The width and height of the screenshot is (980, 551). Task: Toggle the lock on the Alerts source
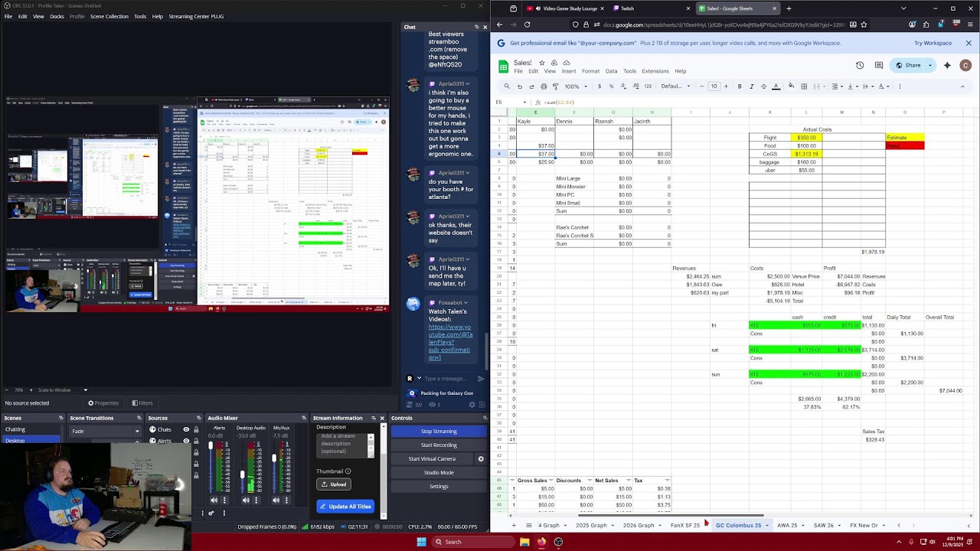click(x=196, y=442)
